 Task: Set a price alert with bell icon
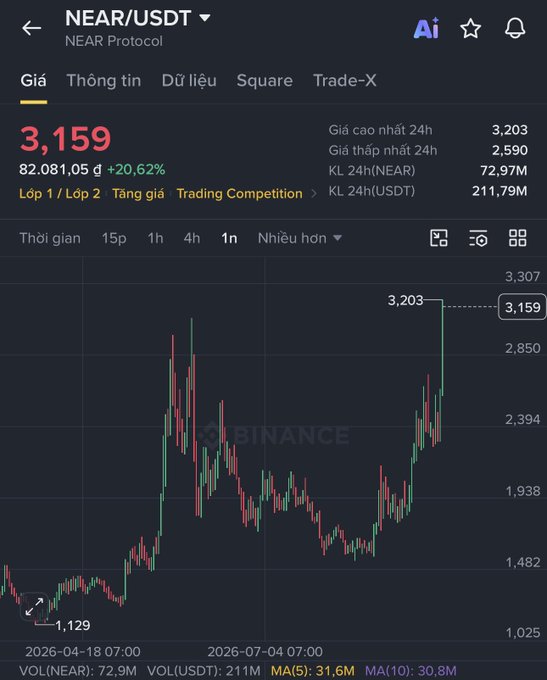515,29
